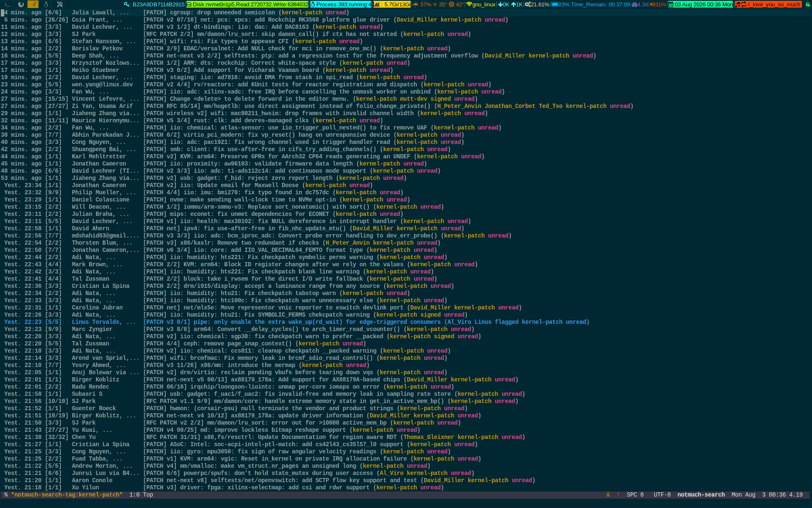Switch to the terminal workspace icon
Screen dimensions: 812x508
coord(7,4)
